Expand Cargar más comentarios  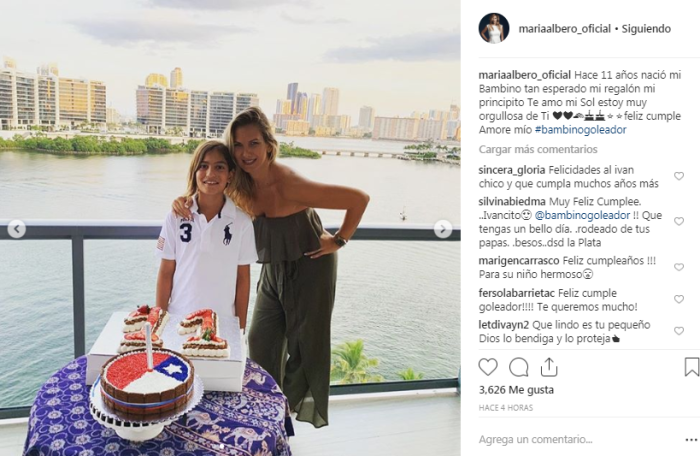pyautogui.click(x=538, y=149)
